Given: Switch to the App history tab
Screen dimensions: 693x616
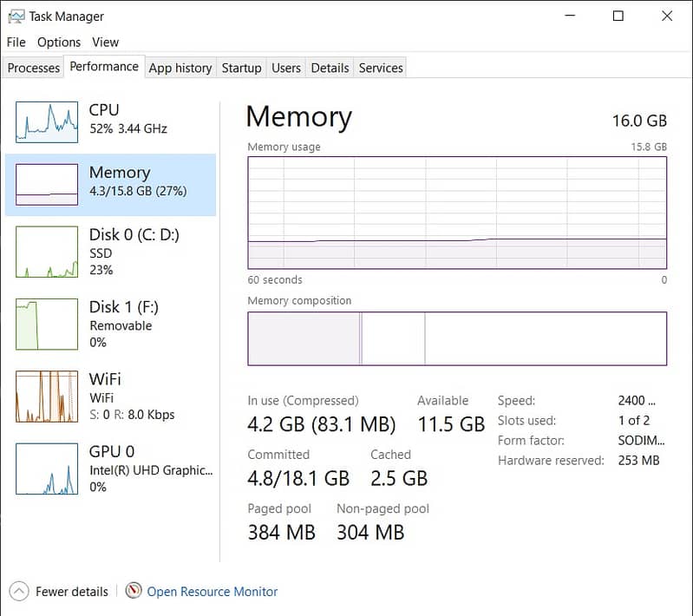Looking at the screenshot, I should coord(180,68).
